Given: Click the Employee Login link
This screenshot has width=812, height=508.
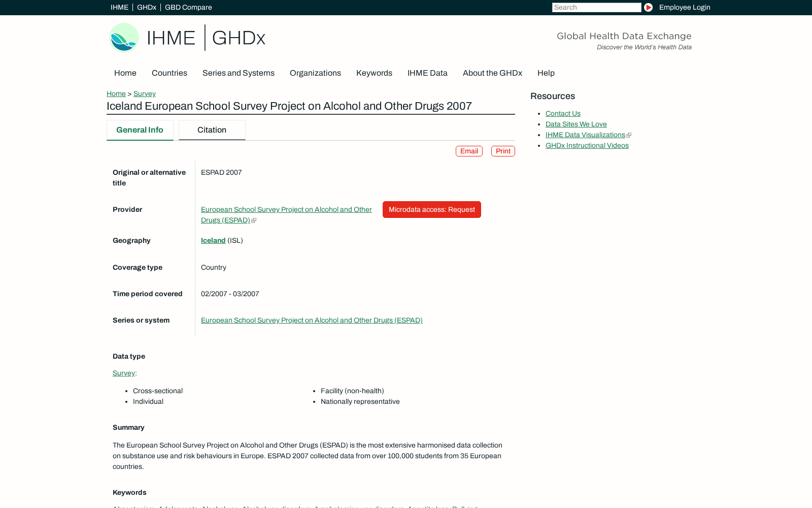Looking at the screenshot, I should [x=685, y=7].
